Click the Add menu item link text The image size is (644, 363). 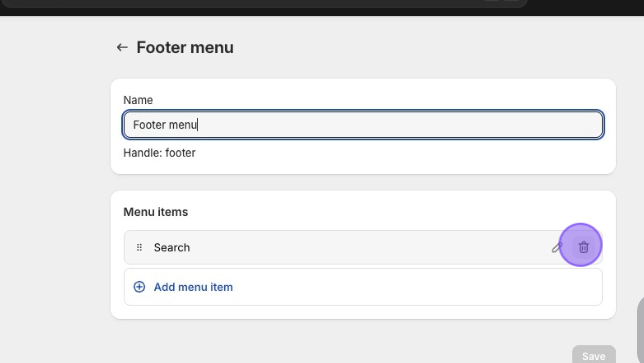tap(193, 287)
